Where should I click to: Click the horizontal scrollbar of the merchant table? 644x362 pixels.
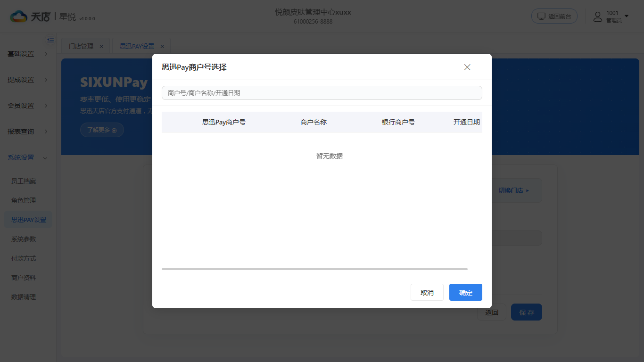(314, 269)
